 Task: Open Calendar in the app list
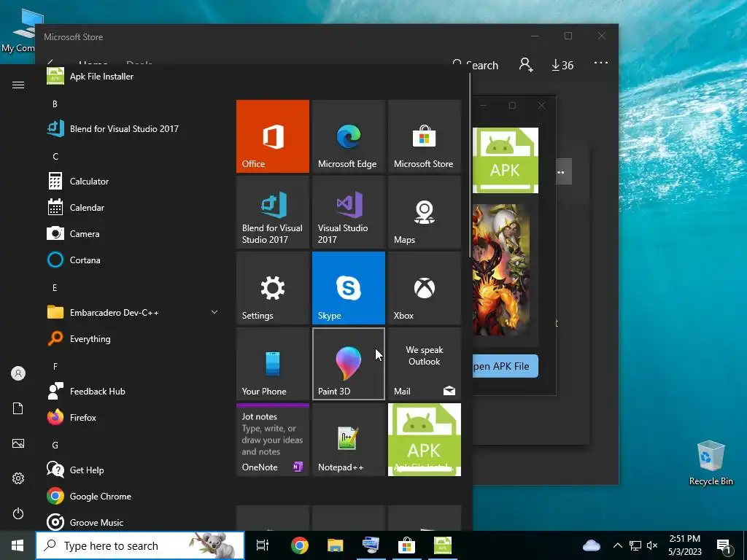click(x=135, y=208)
